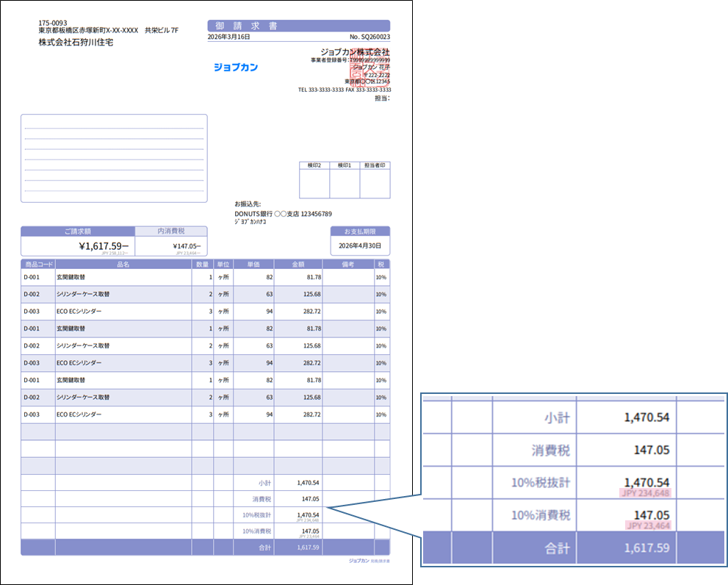This screenshot has height=585, width=728.
Task: Select the empty 担当者印 stamp box
Action: [x=375, y=184]
